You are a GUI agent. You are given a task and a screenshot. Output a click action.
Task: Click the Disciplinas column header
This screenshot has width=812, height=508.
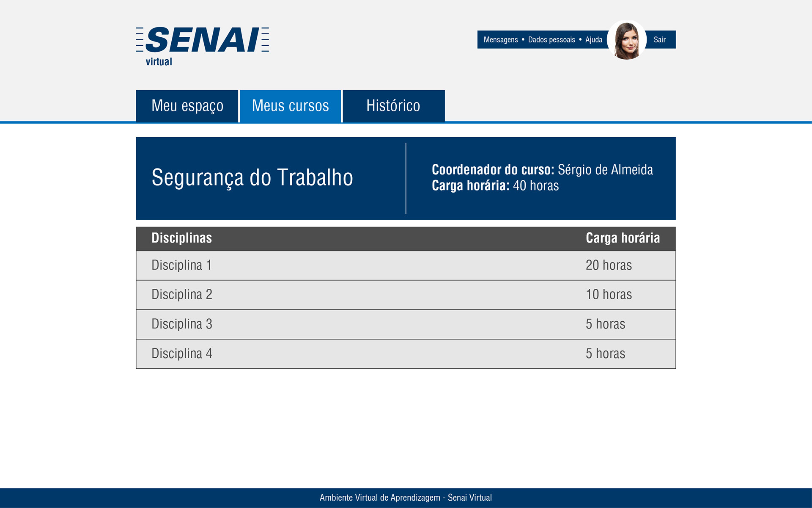(x=181, y=238)
